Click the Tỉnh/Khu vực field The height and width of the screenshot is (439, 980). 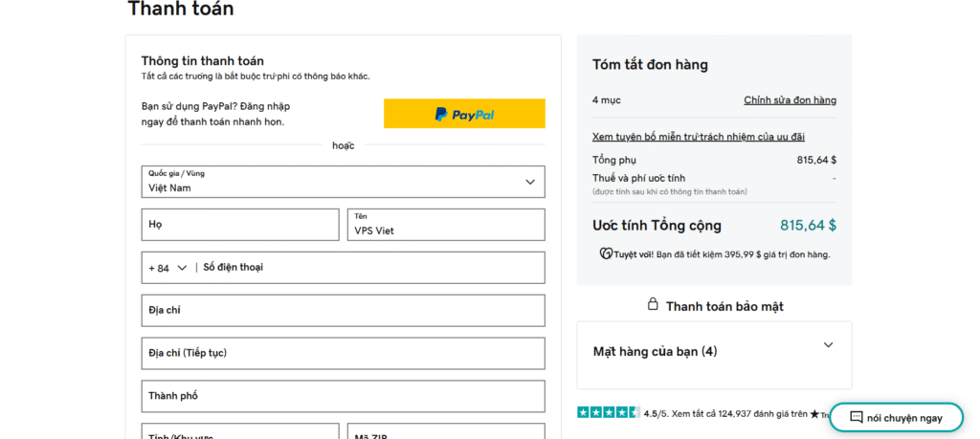click(x=240, y=432)
